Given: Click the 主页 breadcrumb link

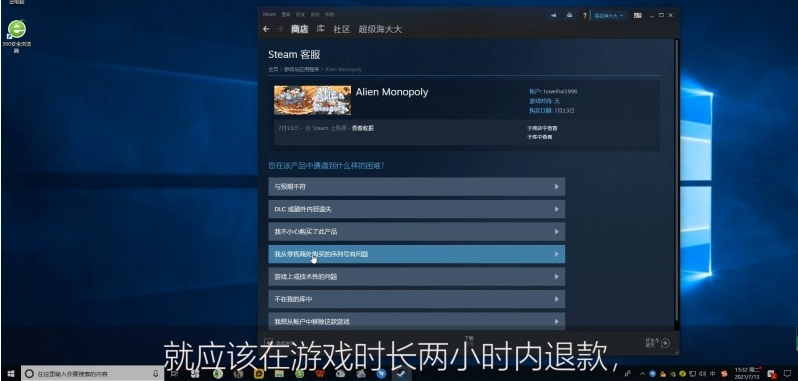Looking at the screenshot, I should coord(273,69).
